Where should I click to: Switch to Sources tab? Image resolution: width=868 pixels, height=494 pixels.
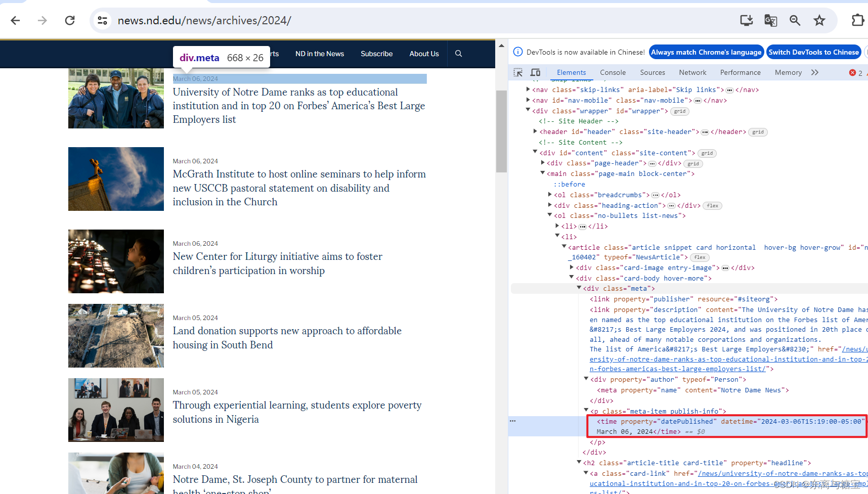tap(653, 72)
